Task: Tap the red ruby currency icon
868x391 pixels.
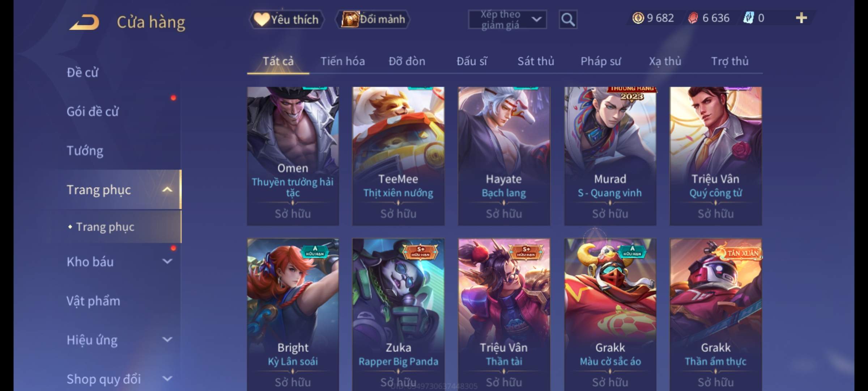Action: (693, 18)
